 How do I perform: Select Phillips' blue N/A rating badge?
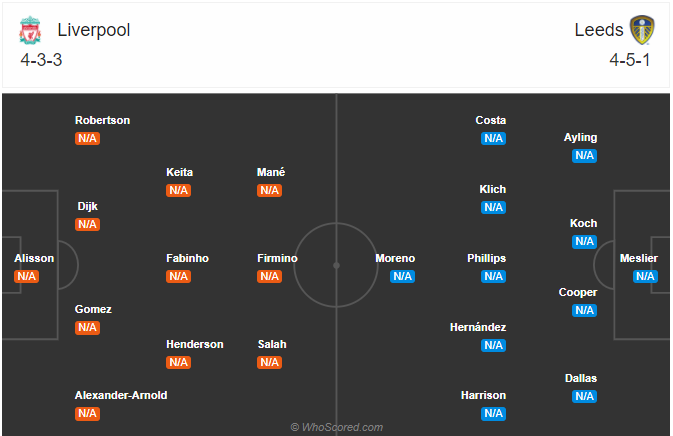click(x=494, y=276)
